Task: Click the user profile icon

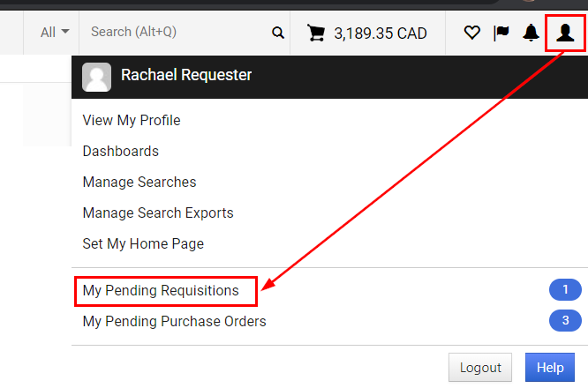Action: point(565,34)
